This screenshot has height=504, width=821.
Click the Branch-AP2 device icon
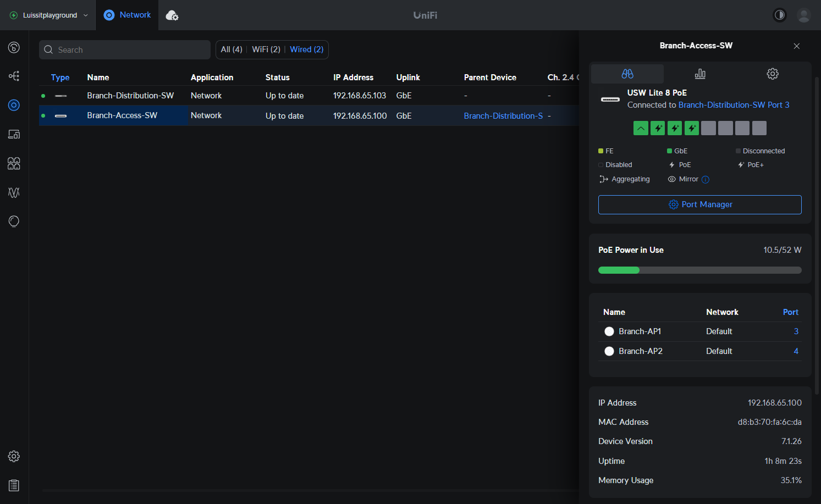[x=609, y=351]
